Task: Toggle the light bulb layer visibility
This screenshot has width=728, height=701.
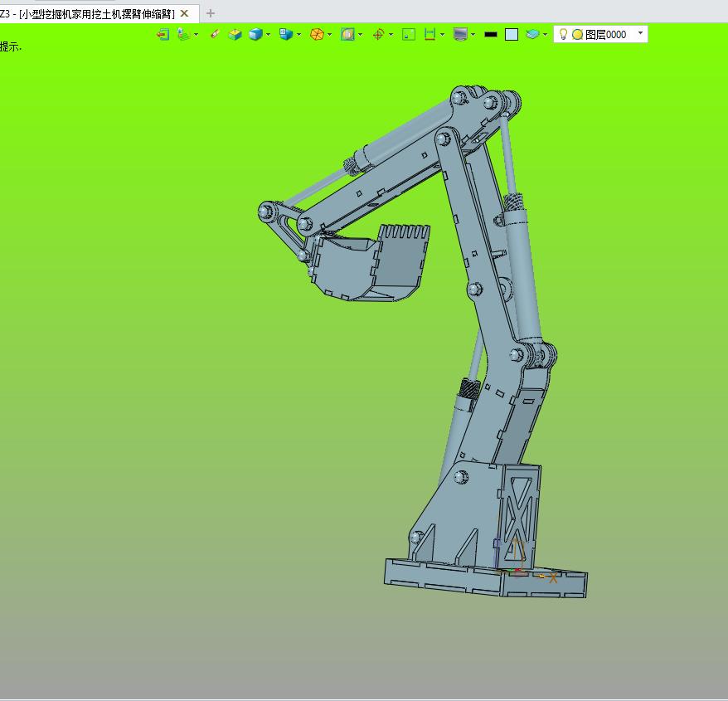Action: click(x=563, y=34)
